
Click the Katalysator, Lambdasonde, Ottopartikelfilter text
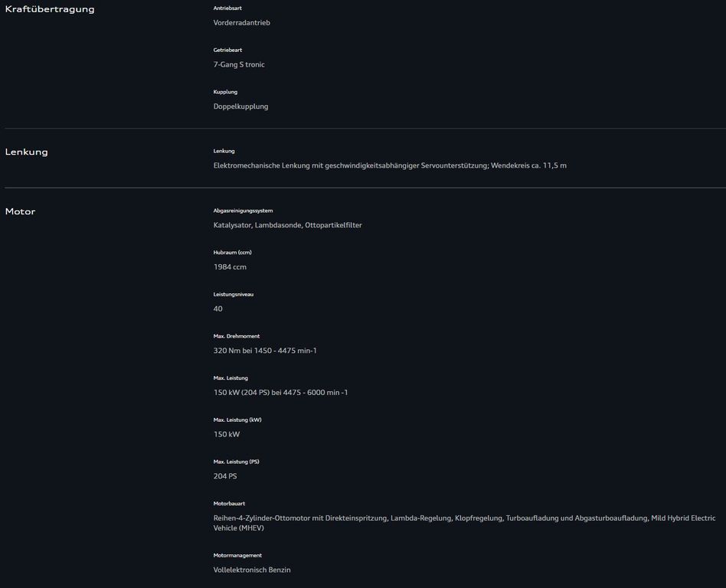[287, 225]
